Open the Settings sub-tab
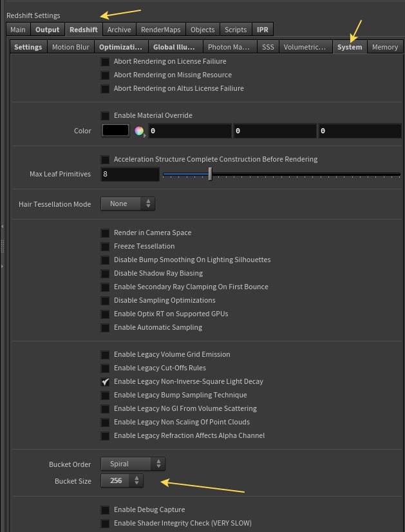This screenshot has width=405, height=532. click(28, 47)
